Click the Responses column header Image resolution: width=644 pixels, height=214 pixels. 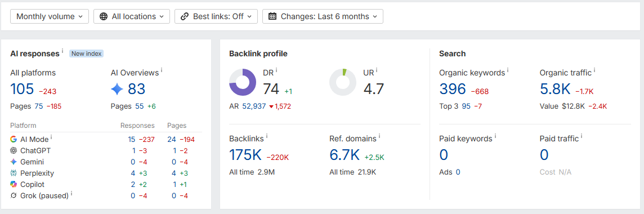point(137,126)
